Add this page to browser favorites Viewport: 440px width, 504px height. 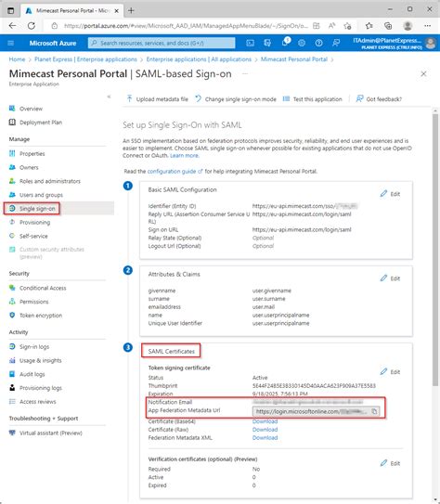(347, 26)
